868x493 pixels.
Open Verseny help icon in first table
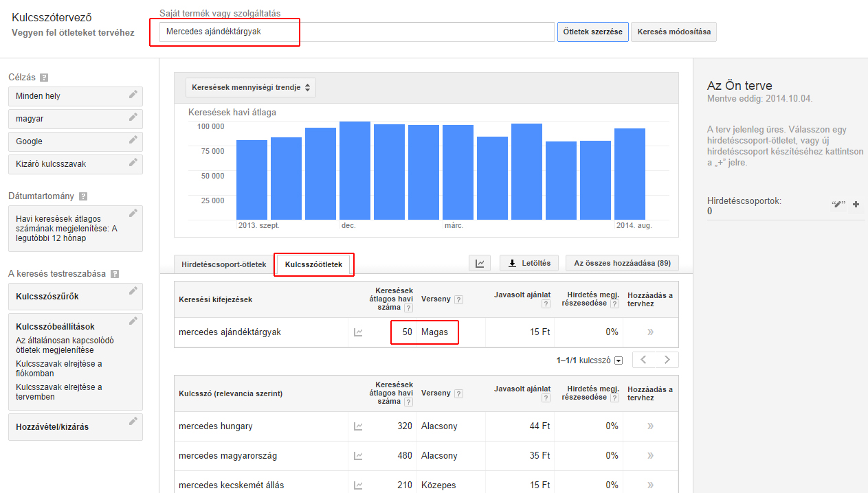(x=458, y=299)
